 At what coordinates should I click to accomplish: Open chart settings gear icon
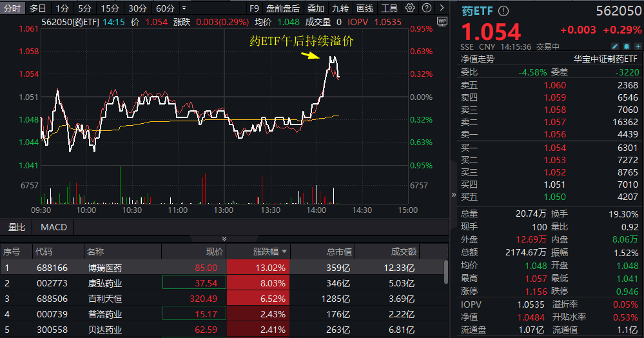click(410, 8)
